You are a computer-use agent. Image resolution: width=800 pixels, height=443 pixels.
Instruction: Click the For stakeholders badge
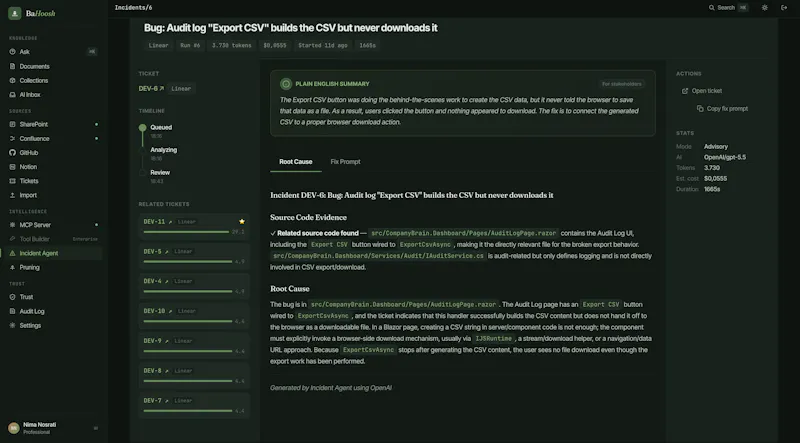tap(621, 84)
